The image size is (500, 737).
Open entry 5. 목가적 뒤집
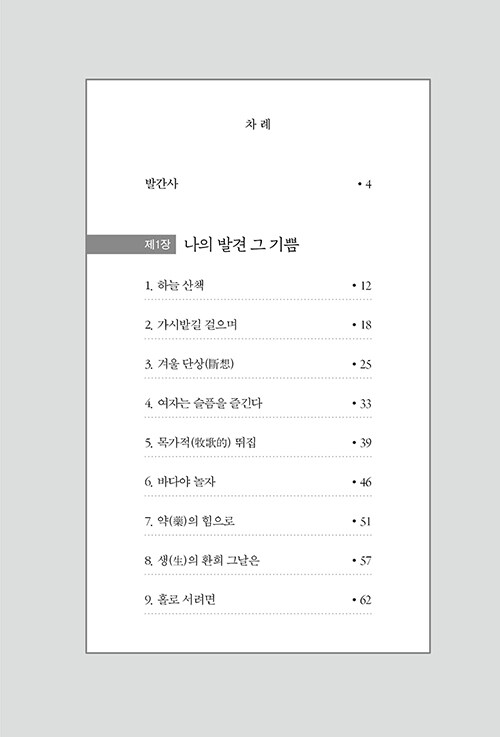(200, 442)
